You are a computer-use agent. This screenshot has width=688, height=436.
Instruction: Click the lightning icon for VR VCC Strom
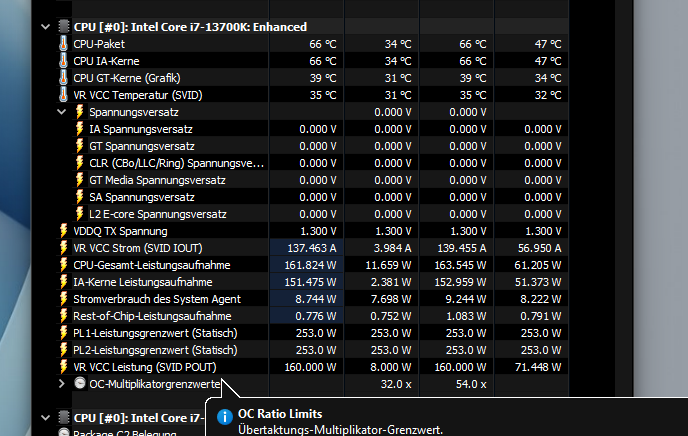[64, 248]
